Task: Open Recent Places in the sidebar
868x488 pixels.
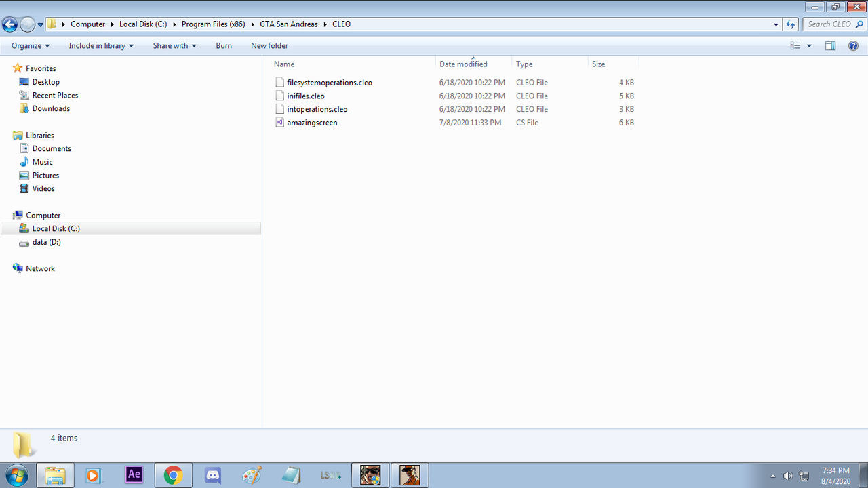Action: click(x=55, y=96)
